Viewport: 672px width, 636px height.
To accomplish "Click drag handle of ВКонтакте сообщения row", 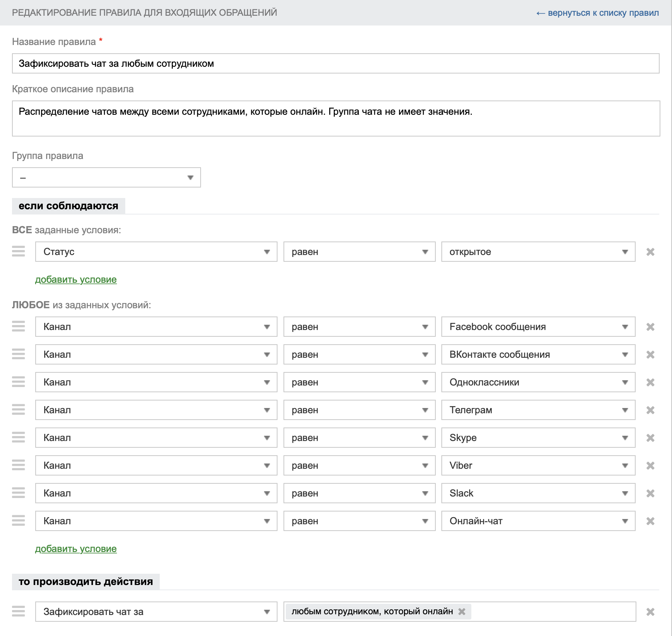I will point(18,354).
